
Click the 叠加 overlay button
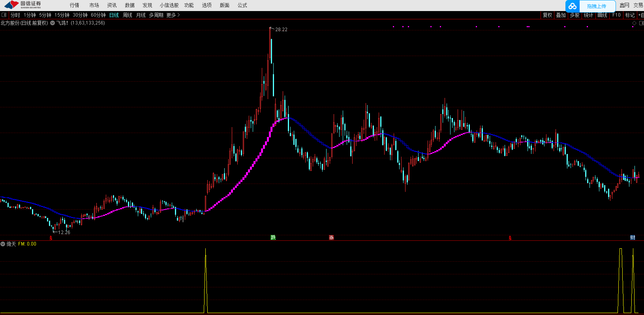coord(561,15)
